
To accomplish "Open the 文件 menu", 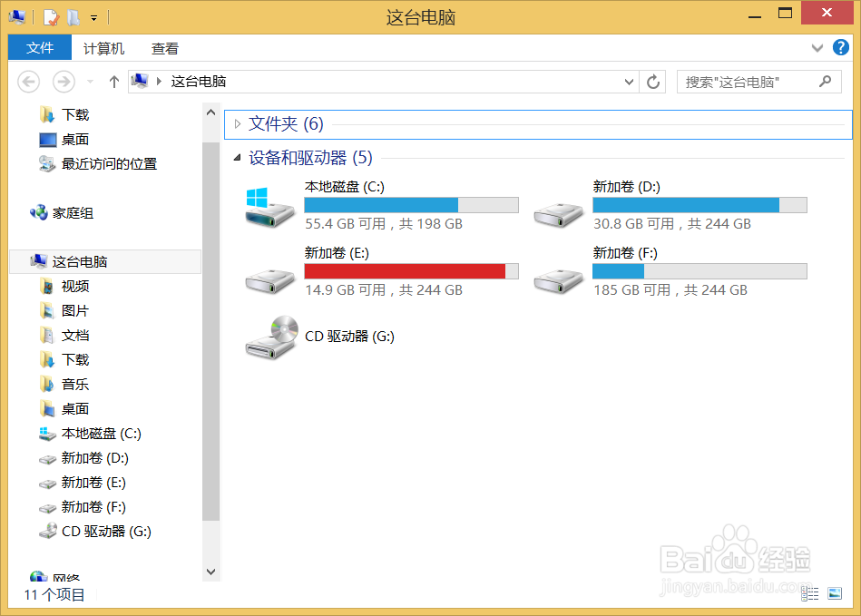I will [x=39, y=47].
